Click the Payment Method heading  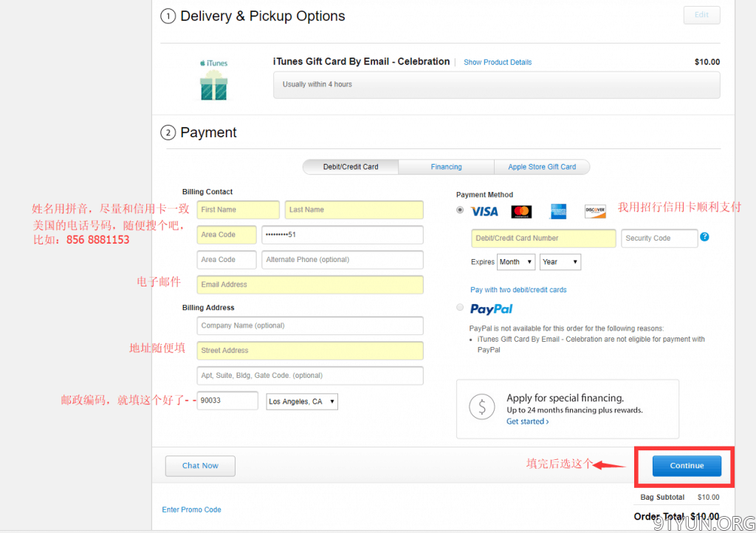[484, 195]
